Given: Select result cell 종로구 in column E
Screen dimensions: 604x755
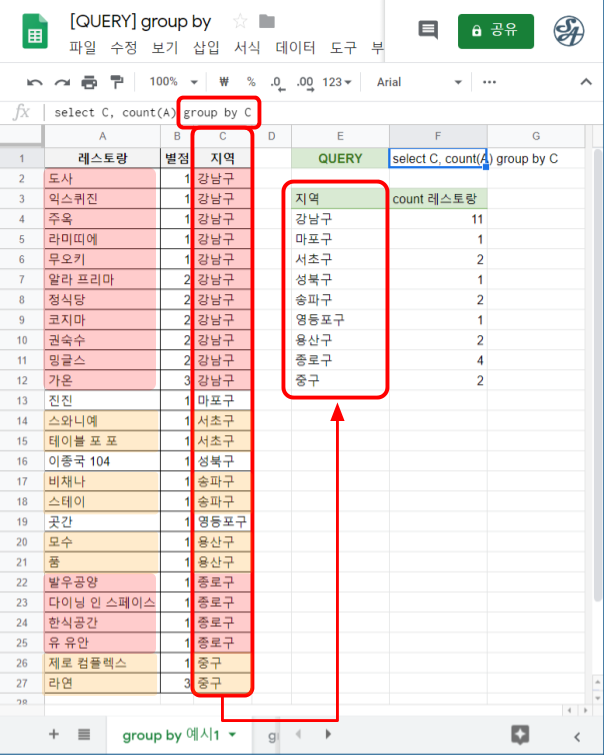Looking at the screenshot, I should [340, 360].
